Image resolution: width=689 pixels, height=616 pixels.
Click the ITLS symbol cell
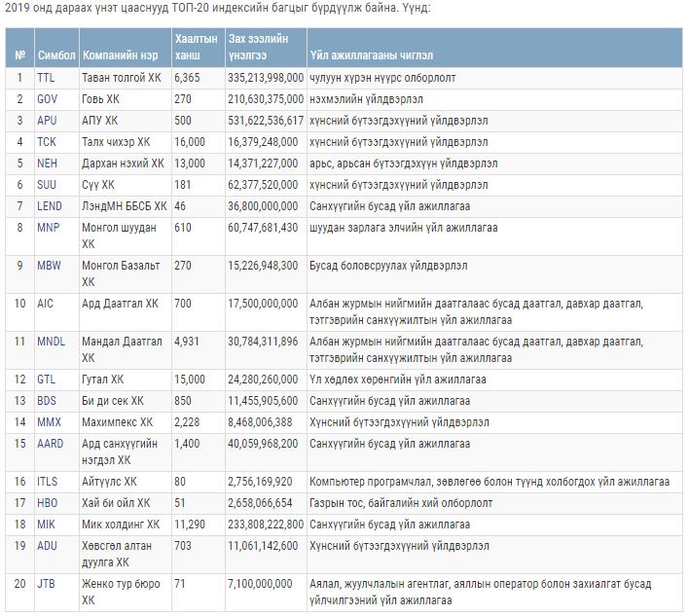point(48,481)
